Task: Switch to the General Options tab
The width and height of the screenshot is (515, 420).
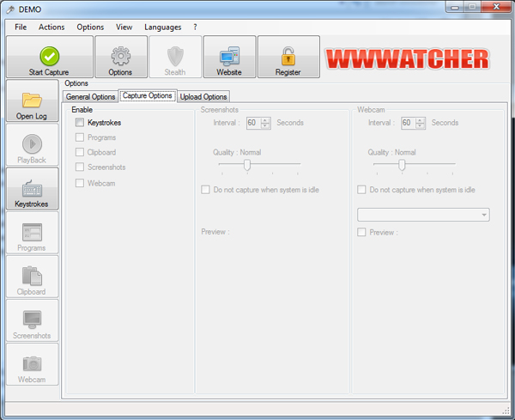Action: click(x=91, y=97)
